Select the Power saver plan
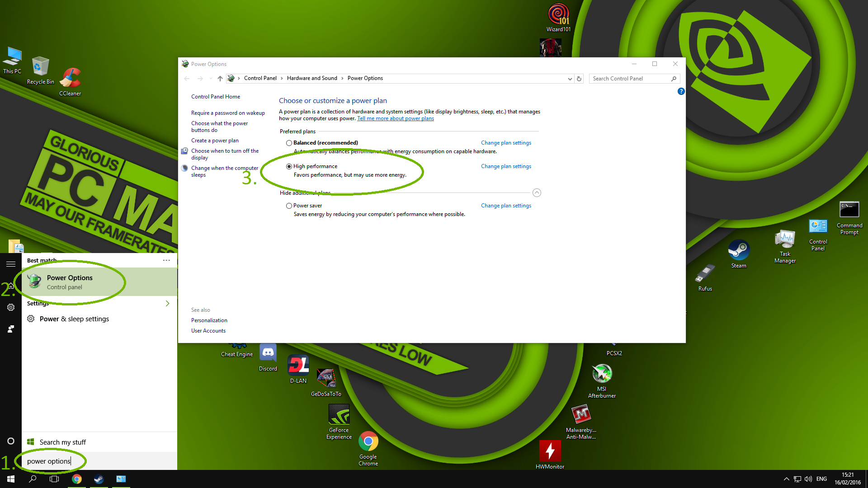The image size is (868, 488). pos(289,206)
